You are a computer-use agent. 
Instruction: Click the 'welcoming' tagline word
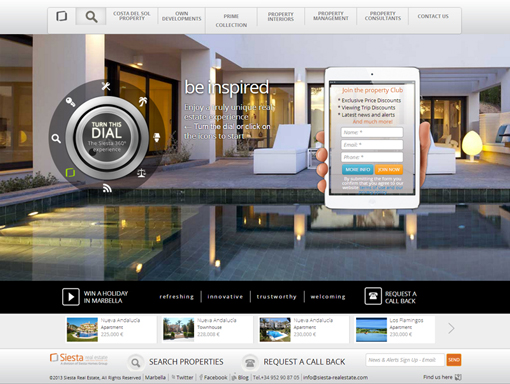pyautogui.click(x=328, y=296)
